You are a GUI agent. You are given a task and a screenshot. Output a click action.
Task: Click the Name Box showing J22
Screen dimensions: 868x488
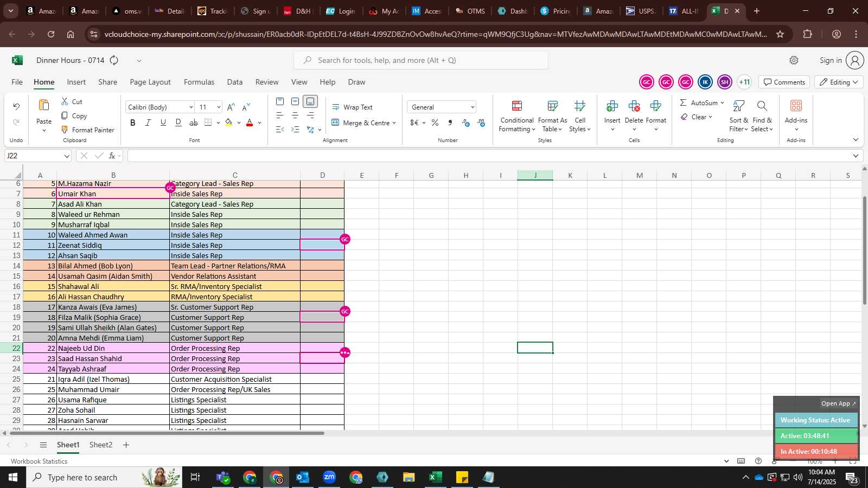tap(38, 156)
